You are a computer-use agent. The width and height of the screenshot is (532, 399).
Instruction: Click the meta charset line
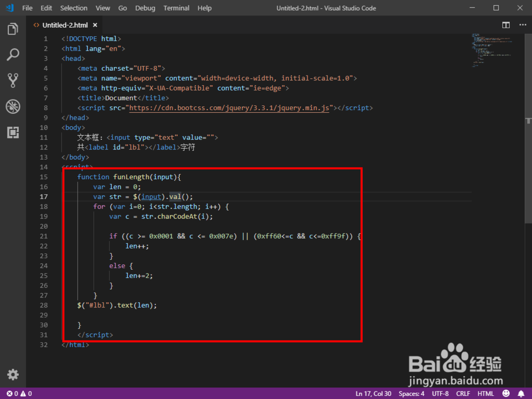(121, 69)
